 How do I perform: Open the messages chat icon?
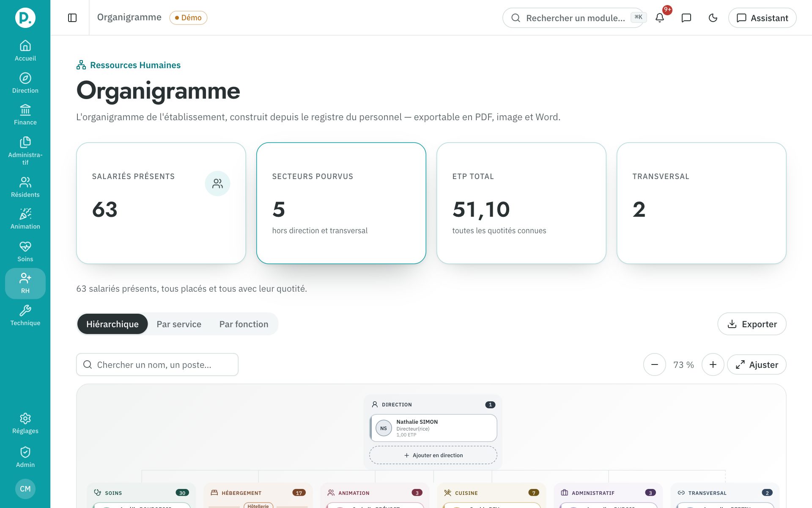click(686, 18)
